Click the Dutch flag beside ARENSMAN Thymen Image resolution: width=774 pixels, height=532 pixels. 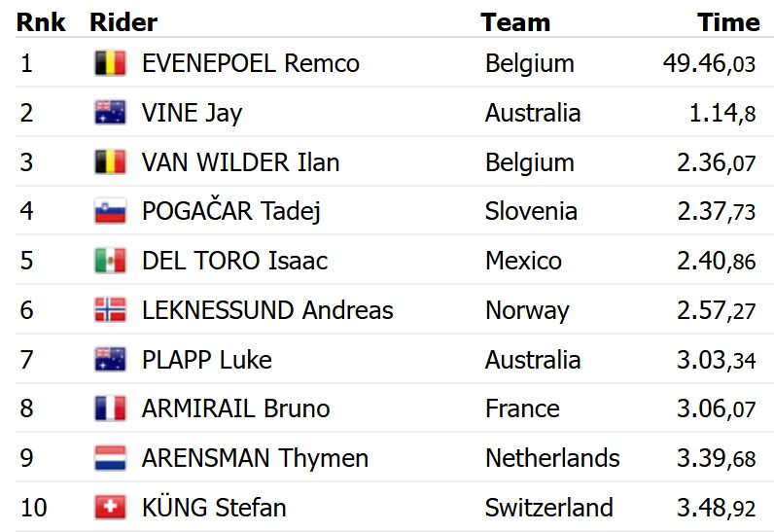[110, 458]
